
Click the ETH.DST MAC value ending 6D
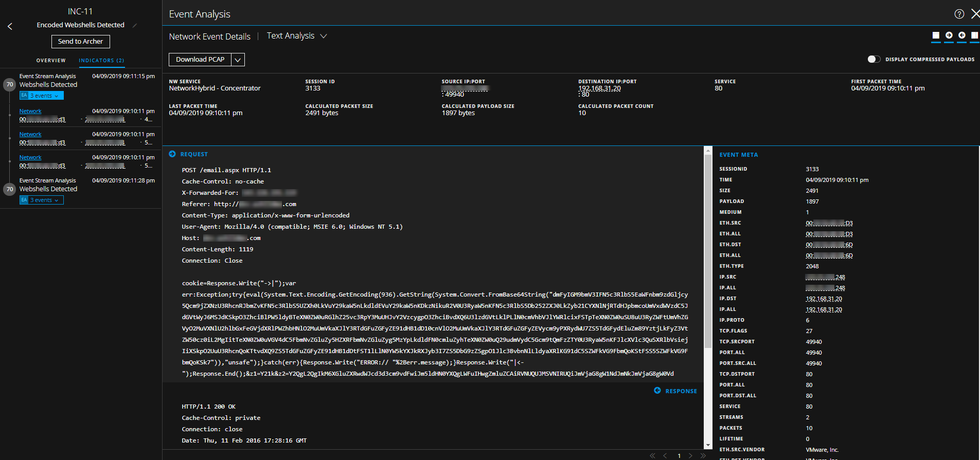click(x=829, y=245)
